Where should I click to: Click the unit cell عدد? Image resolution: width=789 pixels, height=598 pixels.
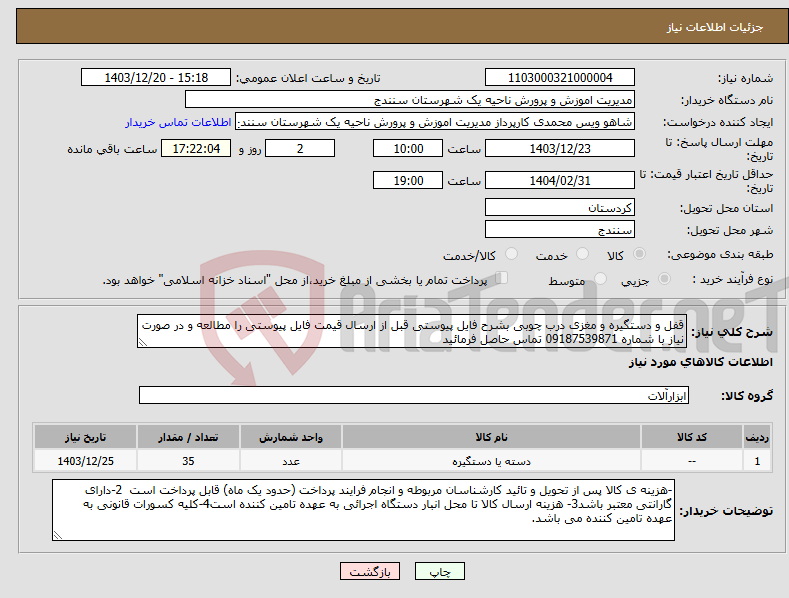tap(291, 461)
